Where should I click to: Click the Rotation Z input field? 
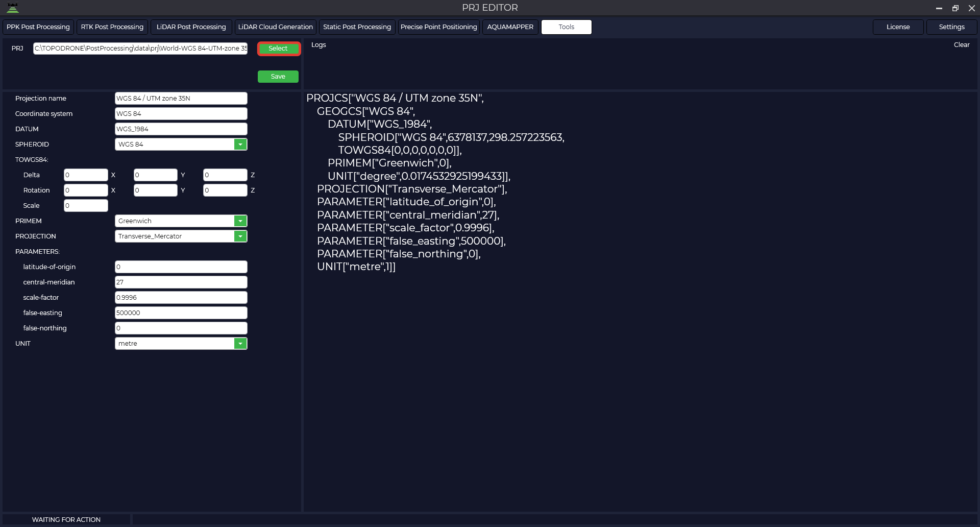[x=225, y=190]
